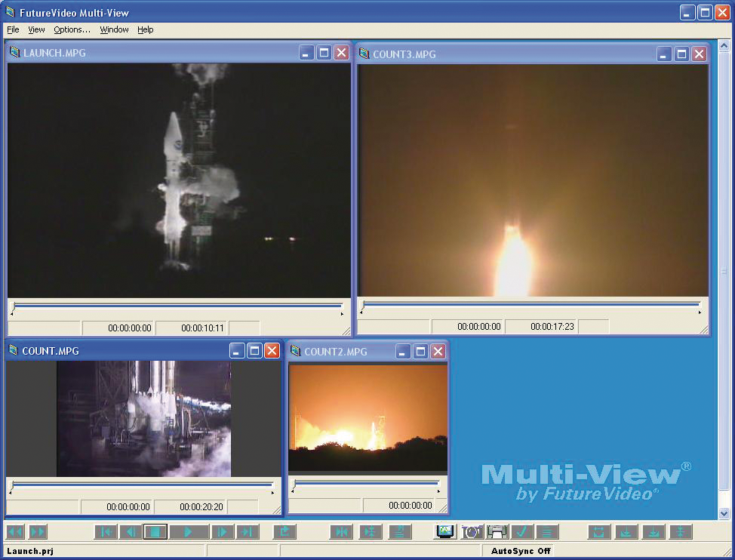Toggle the list view icon on the toolbar
Image resolution: width=735 pixels, height=560 pixels.
[x=549, y=532]
